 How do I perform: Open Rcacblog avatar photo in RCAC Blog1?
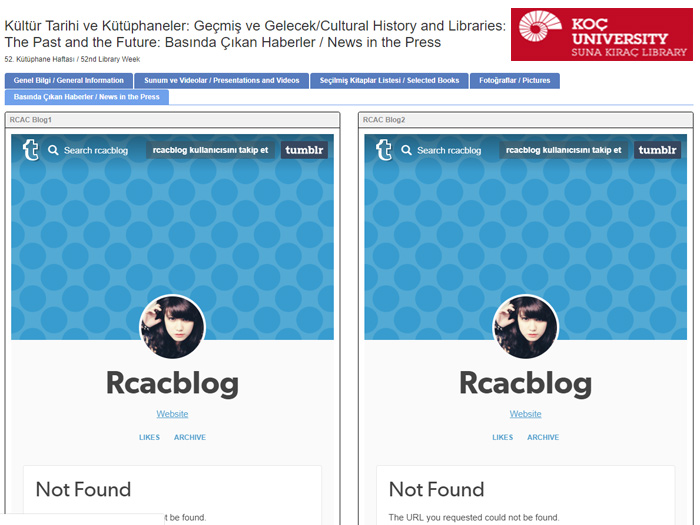(172, 327)
